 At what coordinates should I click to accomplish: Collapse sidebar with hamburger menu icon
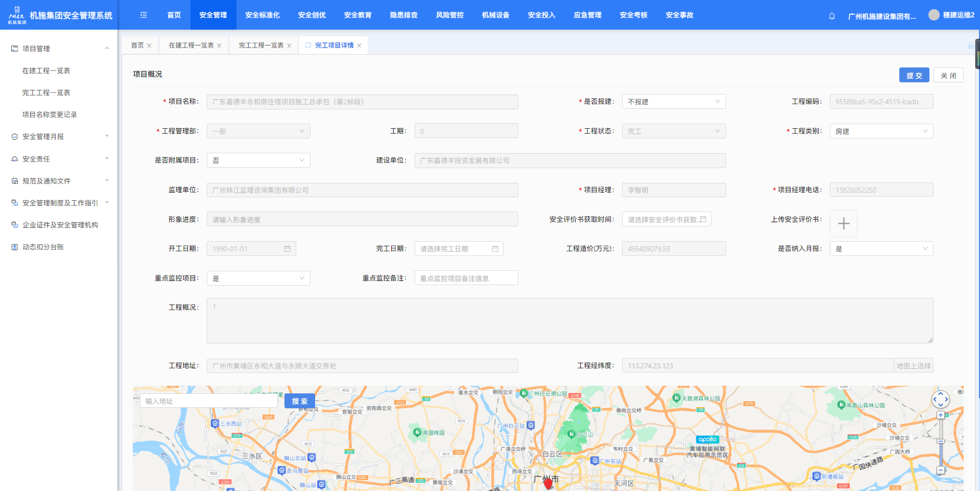[x=144, y=15]
